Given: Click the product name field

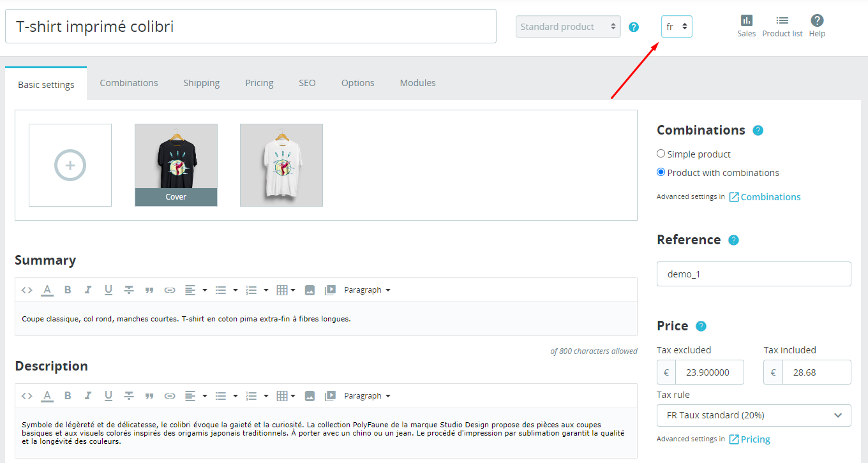Looking at the screenshot, I should coord(251,26).
